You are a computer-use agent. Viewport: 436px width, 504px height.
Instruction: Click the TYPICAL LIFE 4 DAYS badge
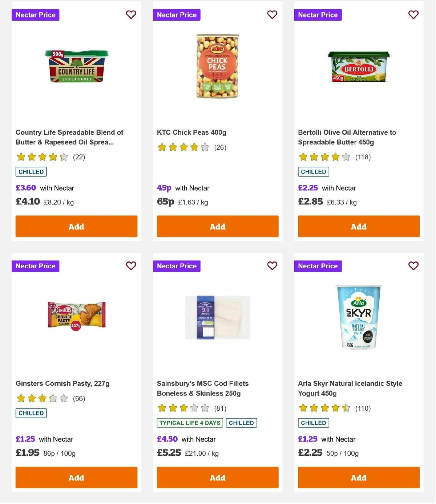pos(189,423)
